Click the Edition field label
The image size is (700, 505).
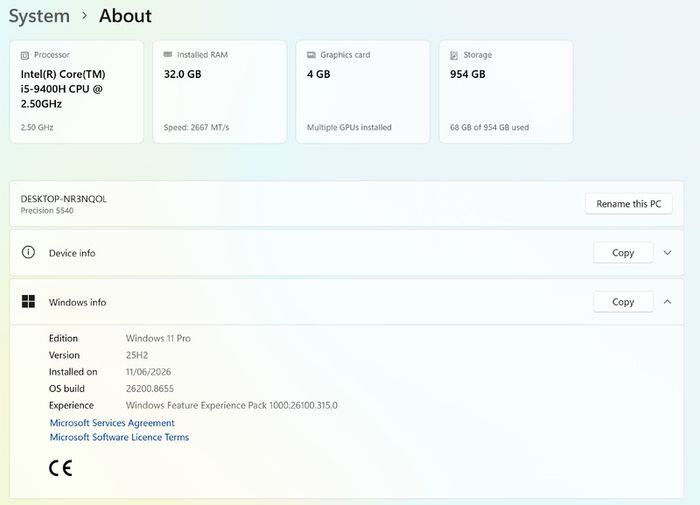coord(63,338)
